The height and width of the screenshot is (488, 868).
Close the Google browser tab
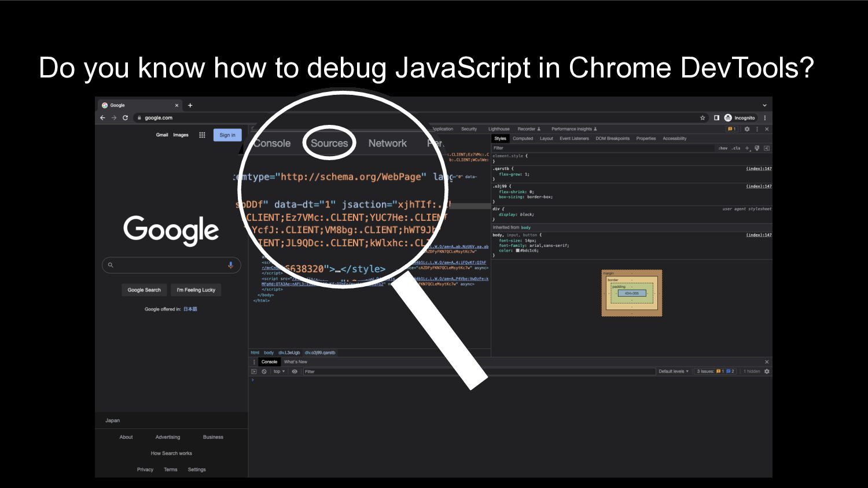(176, 105)
